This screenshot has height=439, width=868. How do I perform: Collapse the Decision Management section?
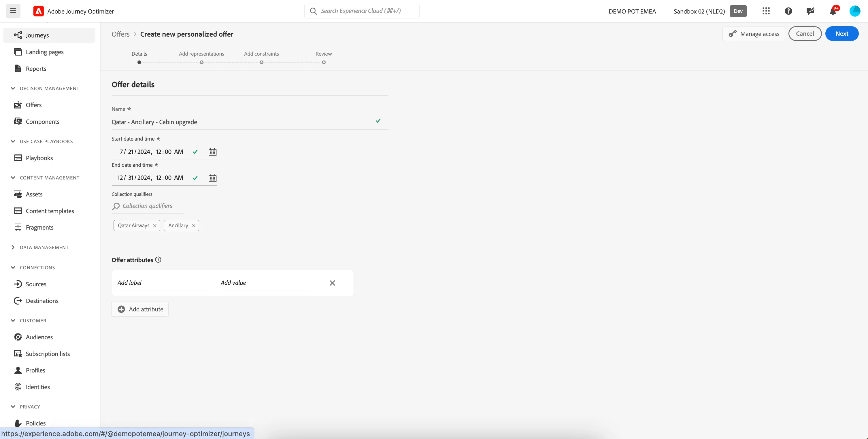13,88
